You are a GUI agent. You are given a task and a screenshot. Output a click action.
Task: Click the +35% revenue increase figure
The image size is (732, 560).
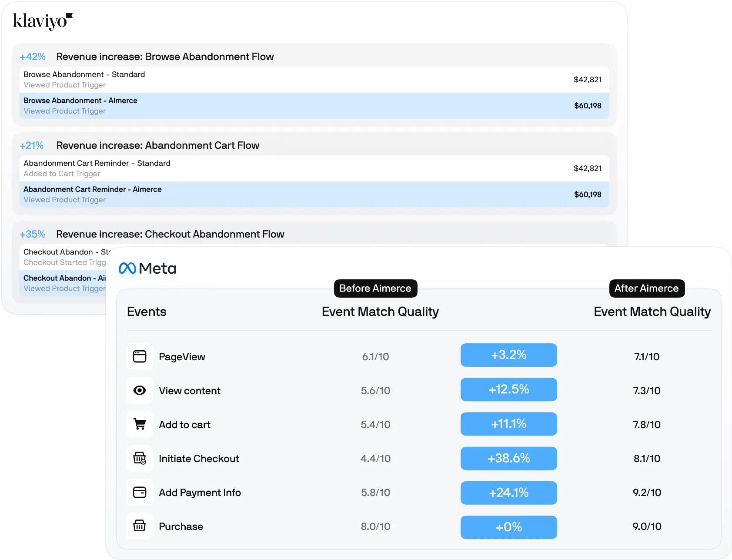tap(33, 234)
